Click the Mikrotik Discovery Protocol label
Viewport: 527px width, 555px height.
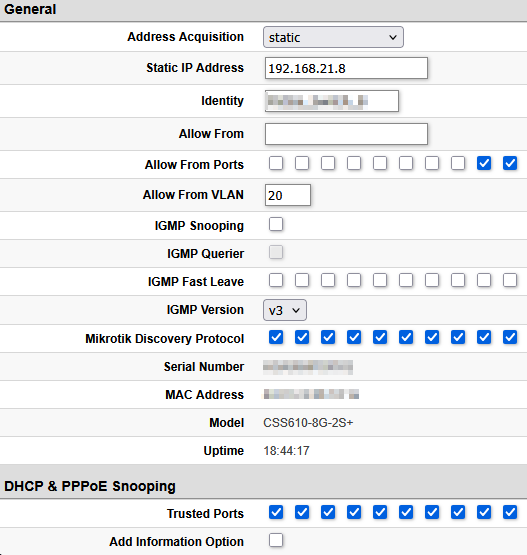pos(165,339)
